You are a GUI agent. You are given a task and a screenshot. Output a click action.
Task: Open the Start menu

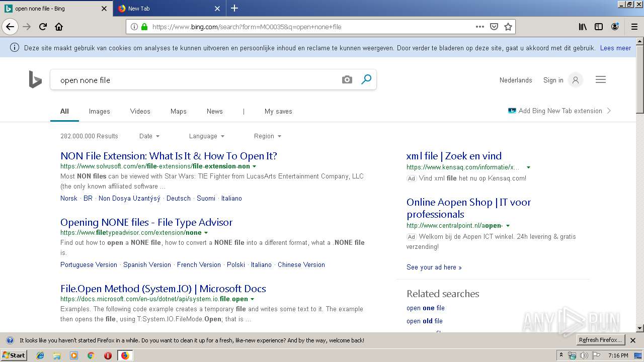click(14, 355)
